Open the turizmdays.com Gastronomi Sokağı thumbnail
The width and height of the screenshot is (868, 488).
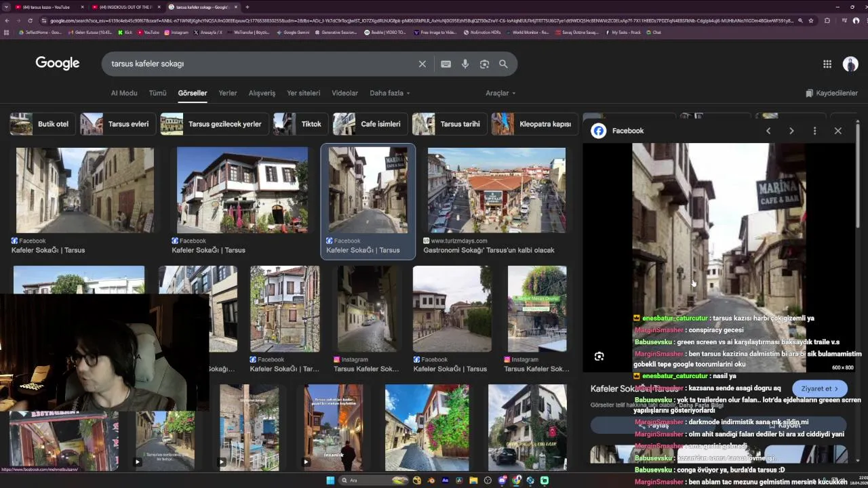tap(496, 190)
